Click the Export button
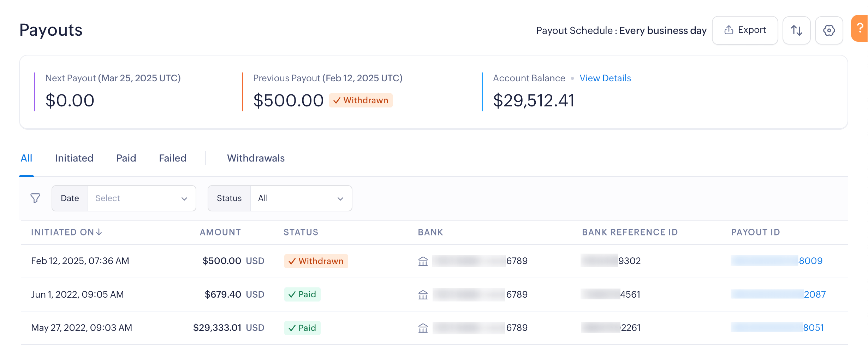This screenshot has height=345, width=868. [745, 30]
